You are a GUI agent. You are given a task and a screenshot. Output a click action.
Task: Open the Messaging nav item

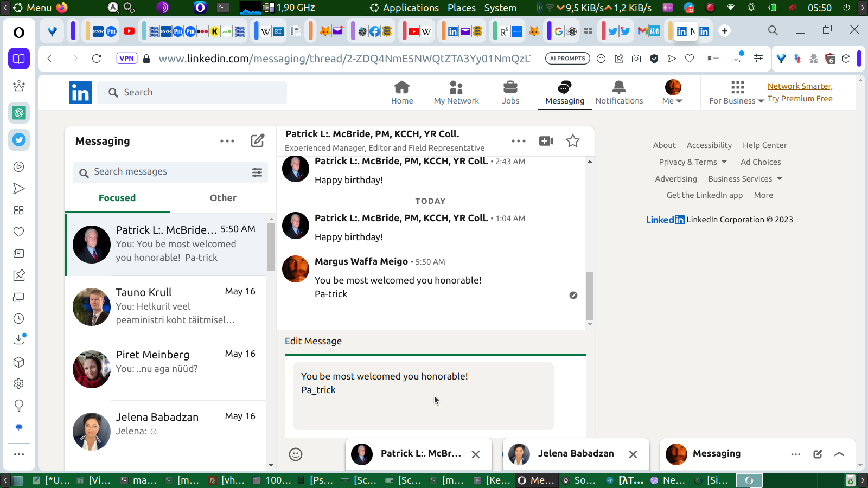tap(565, 92)
